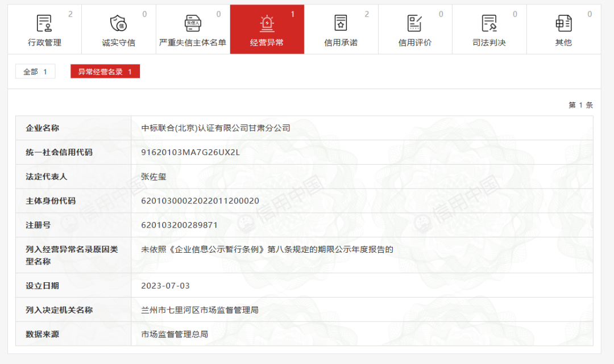Click the 行政管理 document icon
Screen dimensions: 614x364
click(44, 23)
